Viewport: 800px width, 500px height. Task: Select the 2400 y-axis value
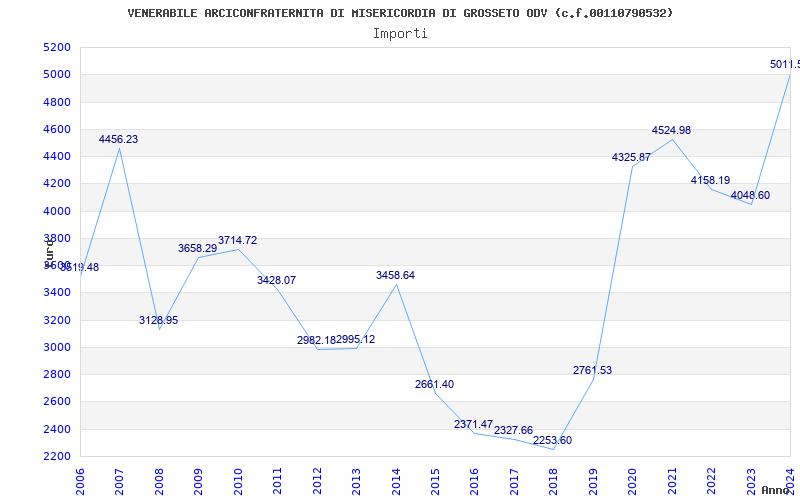tap(57, 429)
